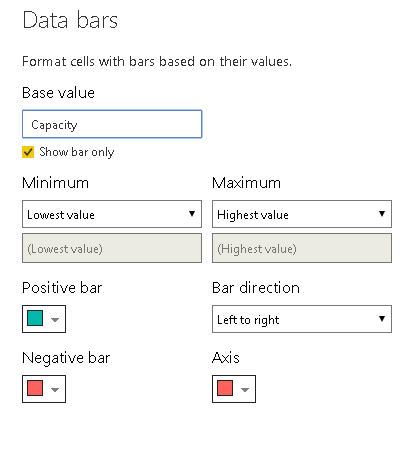Uncheck the Show bar only checkbox
This screenshot has width=403, height=451.
[28, 152]
